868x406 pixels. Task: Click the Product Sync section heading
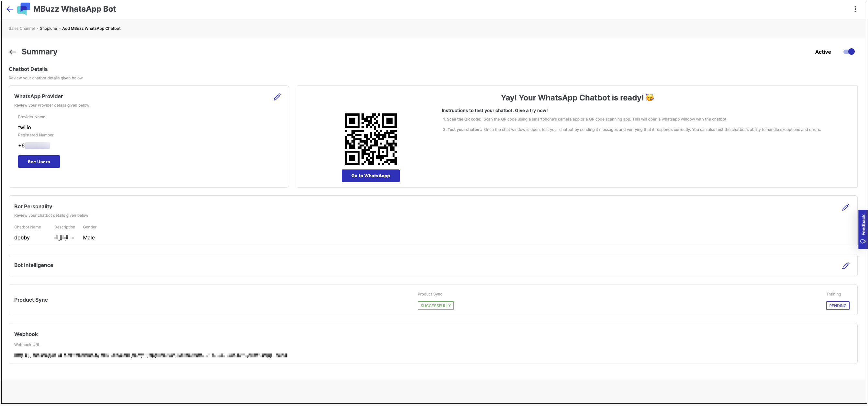pyautogui.click(x=31, y=300)
